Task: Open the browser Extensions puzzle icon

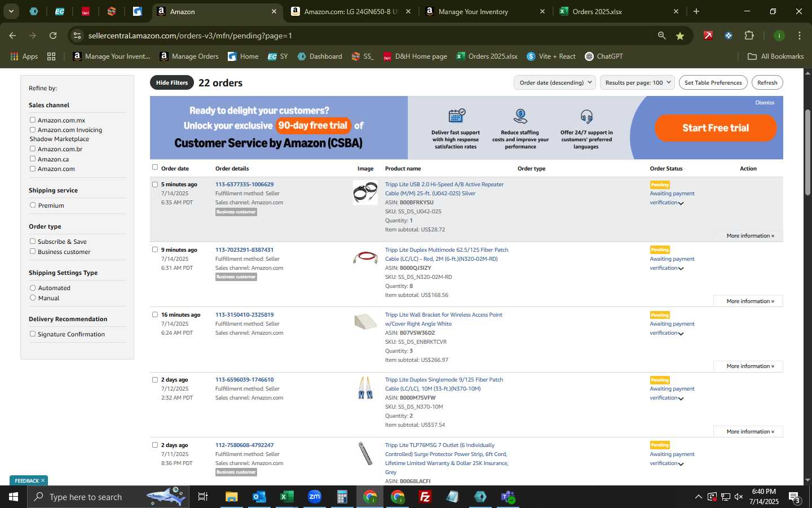Action: [749, 36]
